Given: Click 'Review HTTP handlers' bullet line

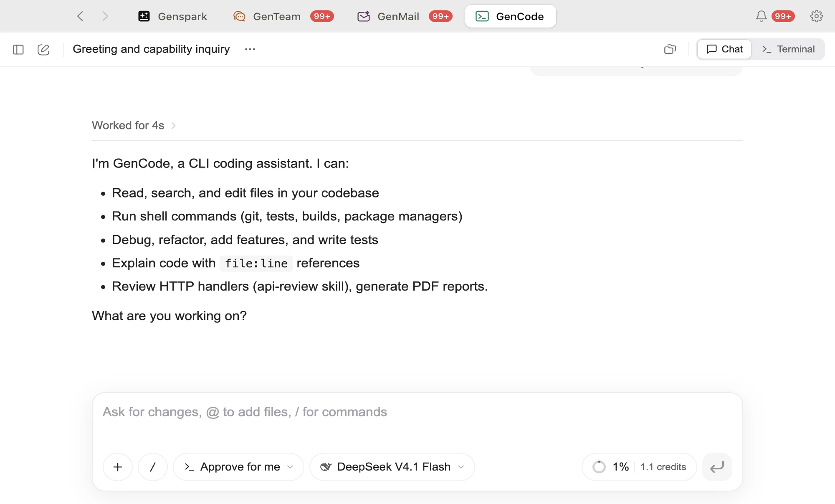Looking at the screenshot, I should 300,286.
